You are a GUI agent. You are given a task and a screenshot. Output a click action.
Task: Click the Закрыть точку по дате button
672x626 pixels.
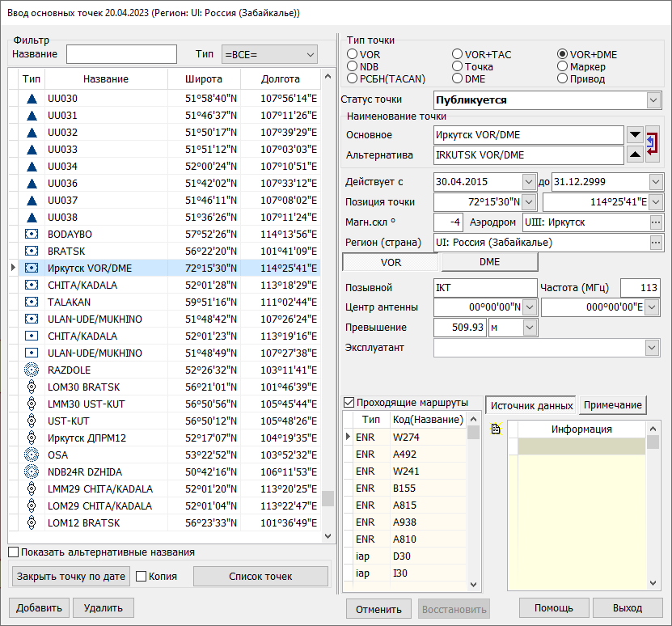tap(71, 577)
